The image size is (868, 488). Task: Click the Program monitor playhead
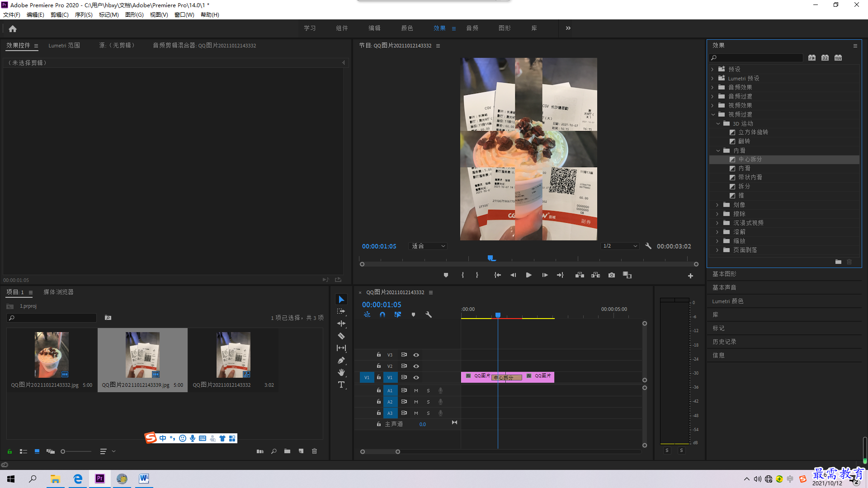[491, 258]
